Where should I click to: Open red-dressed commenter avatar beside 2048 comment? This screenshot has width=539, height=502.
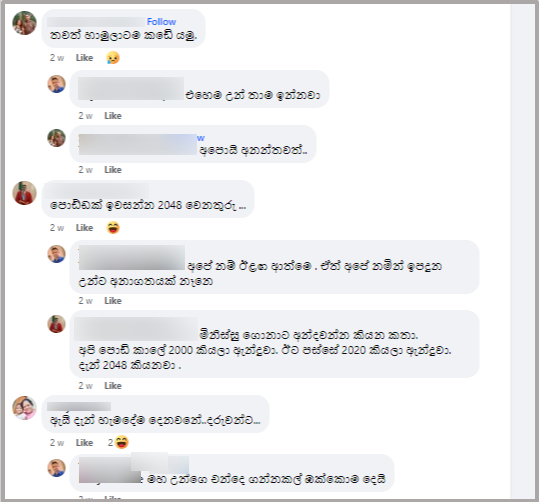24,193
